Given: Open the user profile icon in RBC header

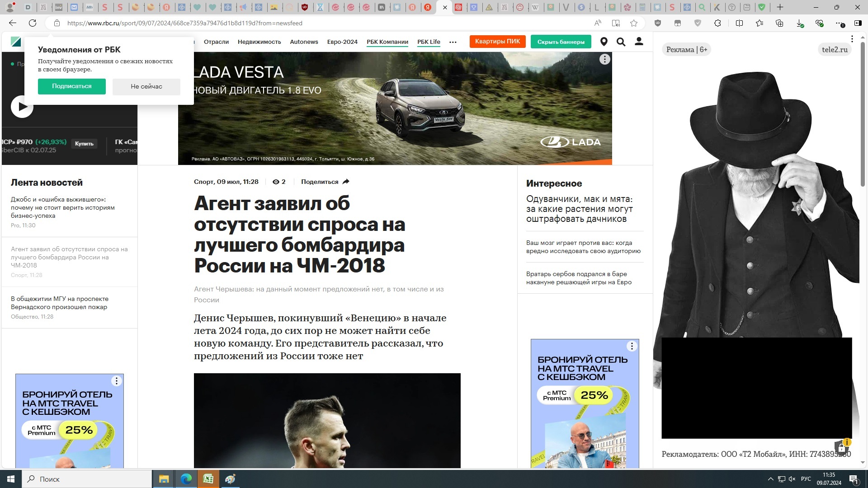Looking at the screenshot, I should (x=638, y=42).
